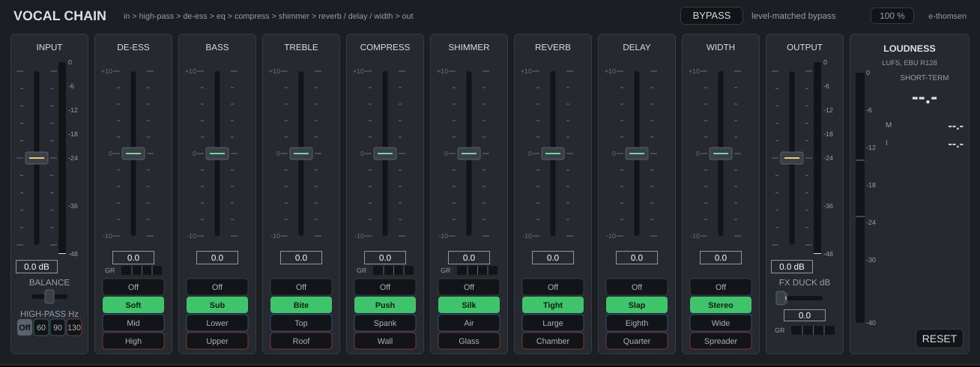Click the 100 % scale field

892,16
